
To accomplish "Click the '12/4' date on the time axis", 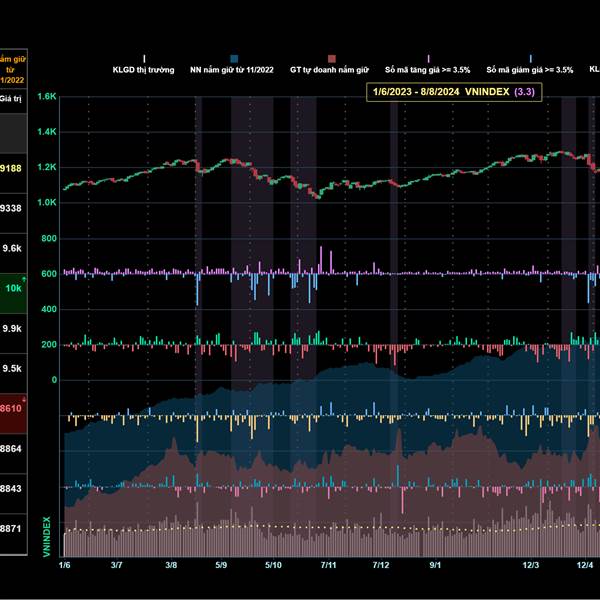I will pyautogui.click(x=585, y=565).
